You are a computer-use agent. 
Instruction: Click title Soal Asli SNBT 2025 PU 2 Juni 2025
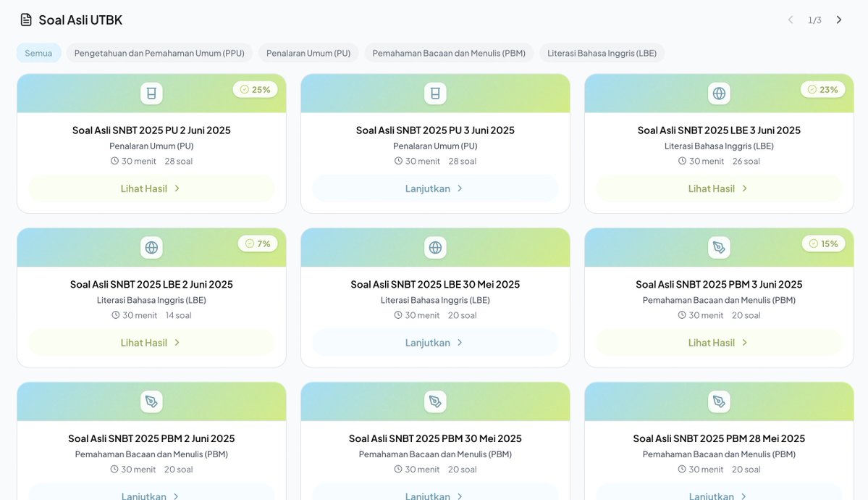click(151, 130)
